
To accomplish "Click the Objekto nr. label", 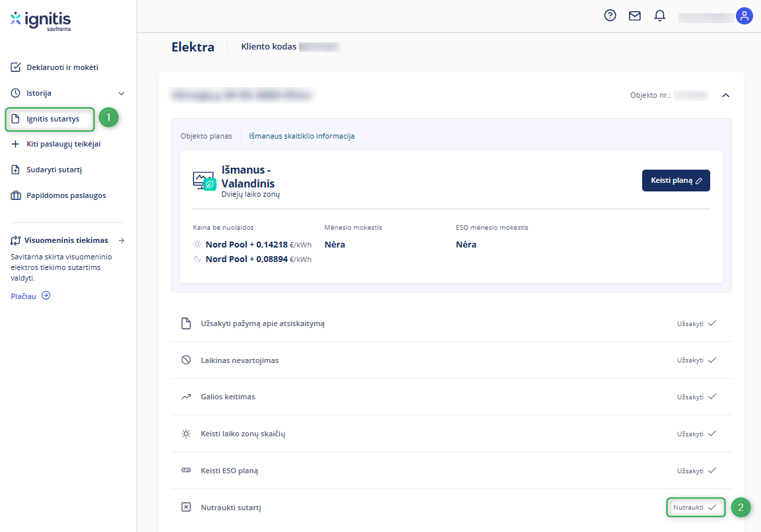I will (x=650, y=95).
